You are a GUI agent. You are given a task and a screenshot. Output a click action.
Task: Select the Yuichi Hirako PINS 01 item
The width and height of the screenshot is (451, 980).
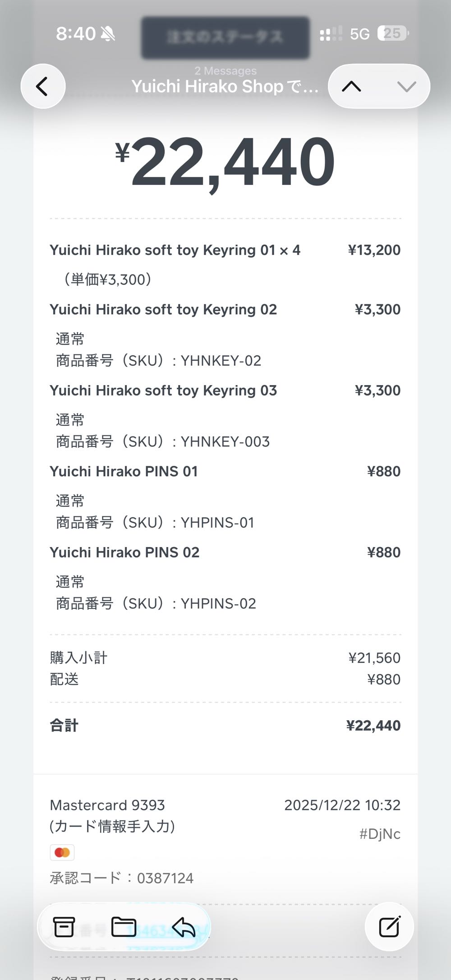[x=124, y=472]
